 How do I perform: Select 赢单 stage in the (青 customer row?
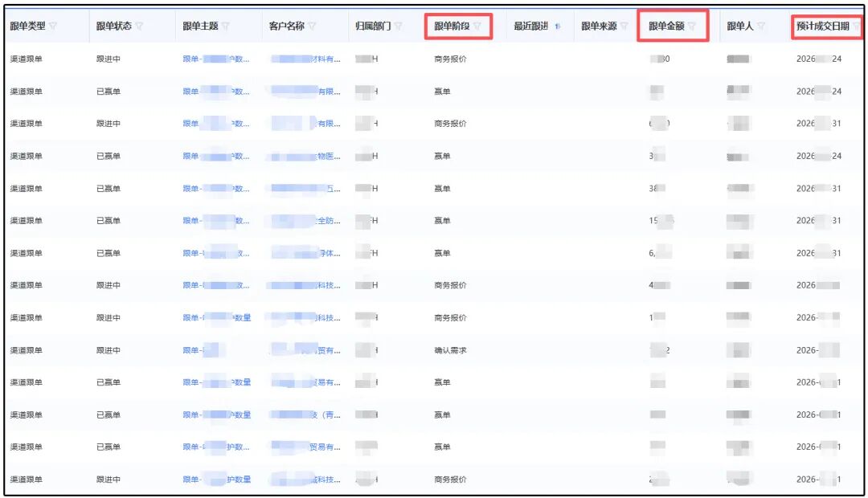click(x=442, y=415)
